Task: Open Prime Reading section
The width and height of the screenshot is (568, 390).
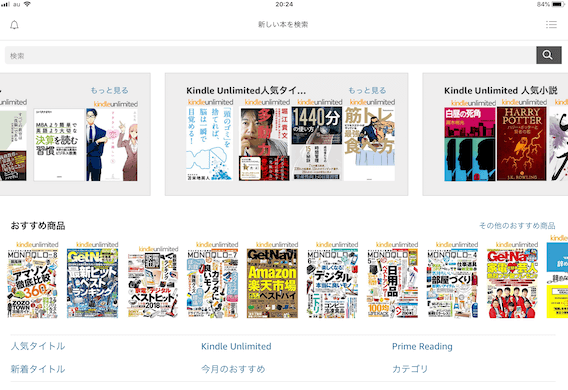Action: tap(422, 346)
